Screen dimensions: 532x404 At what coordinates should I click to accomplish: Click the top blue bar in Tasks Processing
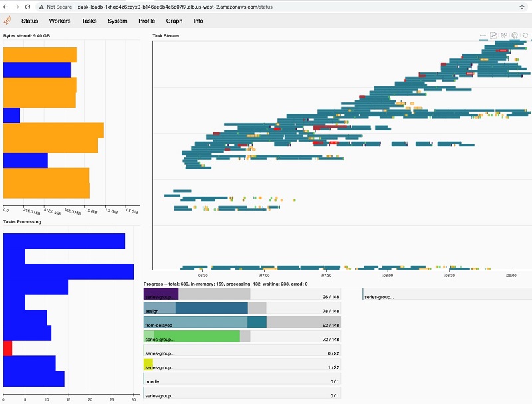click(x=64, y=241)
